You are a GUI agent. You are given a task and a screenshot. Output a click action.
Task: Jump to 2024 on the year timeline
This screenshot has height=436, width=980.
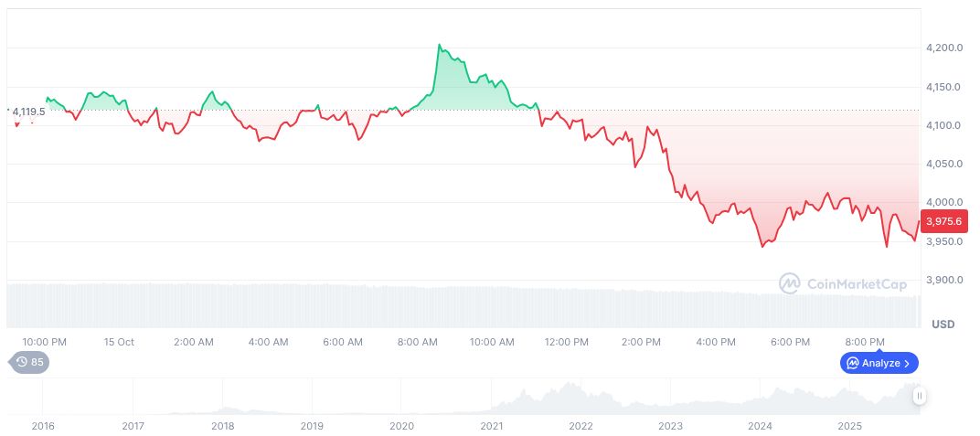(761, 425)
